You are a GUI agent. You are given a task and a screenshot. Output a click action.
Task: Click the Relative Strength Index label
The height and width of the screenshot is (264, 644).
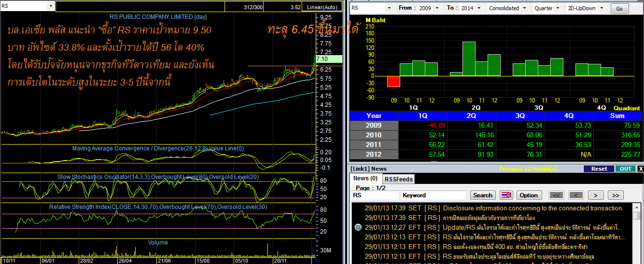point(158,207)
